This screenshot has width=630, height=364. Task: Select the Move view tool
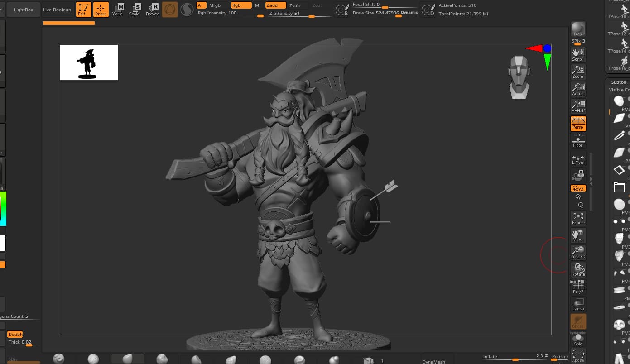pyautogui.click(x=578, y=235)
